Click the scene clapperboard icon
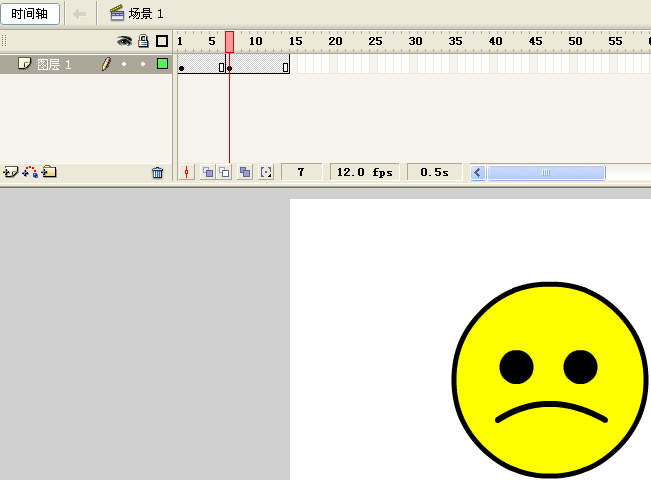This screenshot has height=480, width=651. [x=117, y=13]
